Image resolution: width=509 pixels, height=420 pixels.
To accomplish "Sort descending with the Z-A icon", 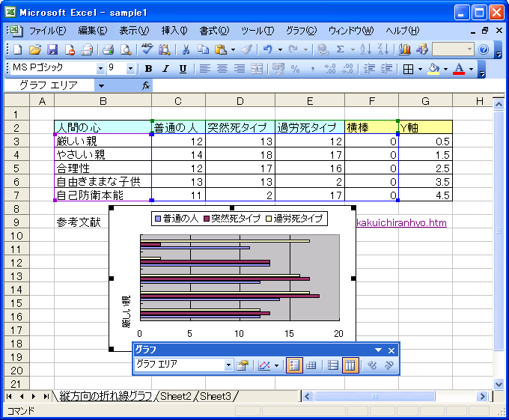I will 383,49.
